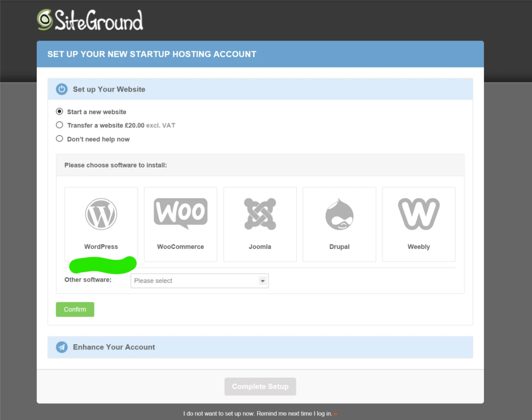
Task: Select the Drupal drop logo
Action: (339, 214)
